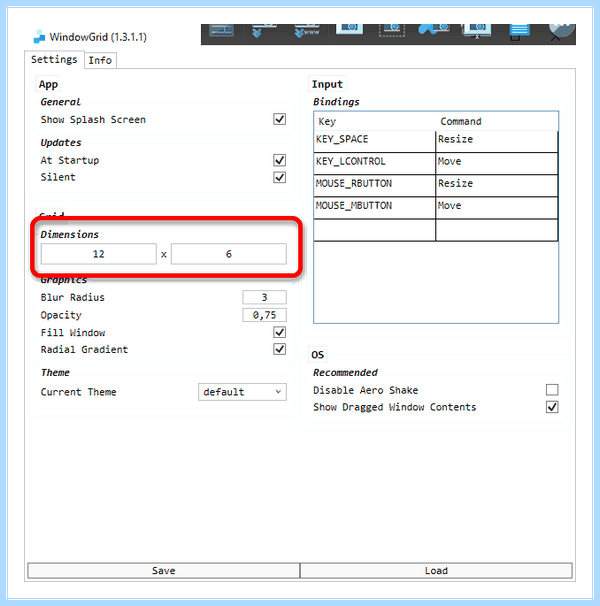
Task: Select the MOUSE_MBUTTON binding cell
Action: (x=374, y=207)
